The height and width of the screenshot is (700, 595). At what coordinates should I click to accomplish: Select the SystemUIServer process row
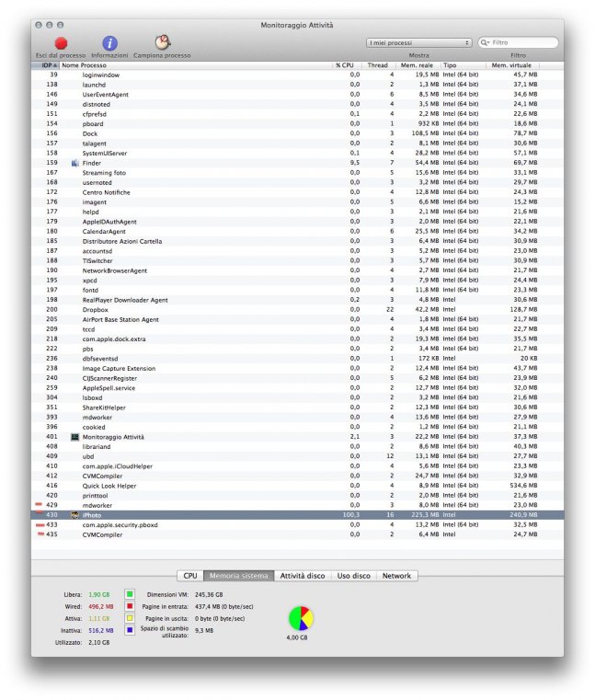coord(297,153)
